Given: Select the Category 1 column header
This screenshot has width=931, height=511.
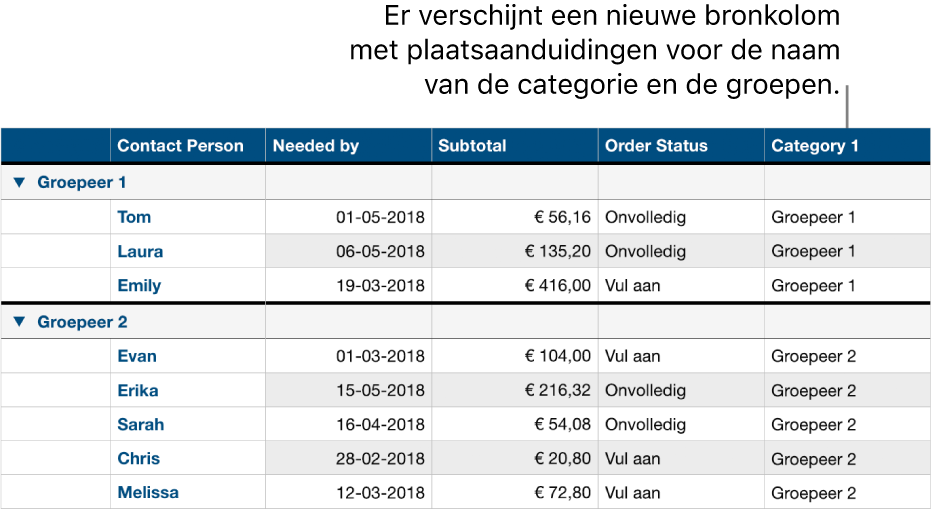Looking at the screenshot, I should point(814,146).
